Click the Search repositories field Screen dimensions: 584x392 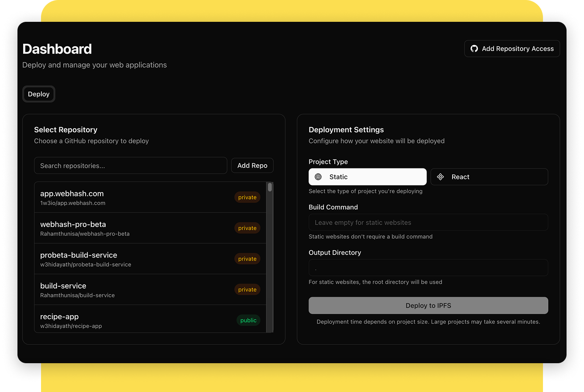pos(131,165)
